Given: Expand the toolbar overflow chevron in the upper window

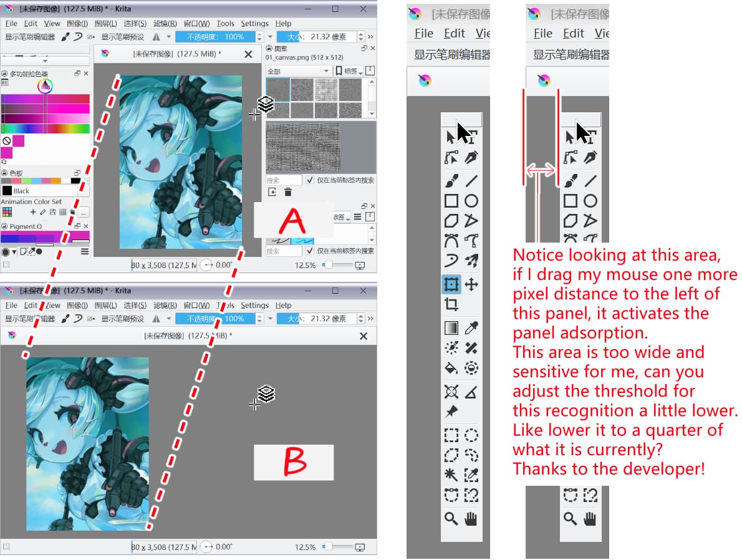Looking at the screenshot, I should [x=370, y=36].
